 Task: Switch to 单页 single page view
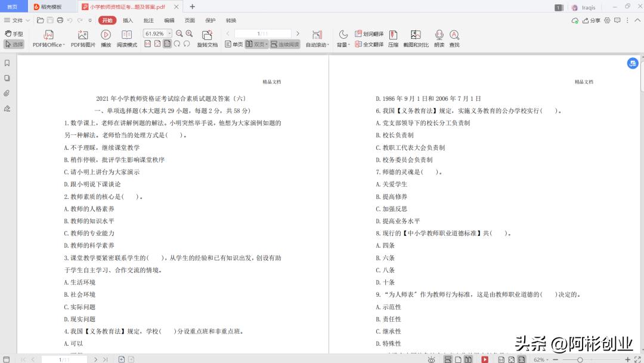pyautogui.click(x=234, y=44)
